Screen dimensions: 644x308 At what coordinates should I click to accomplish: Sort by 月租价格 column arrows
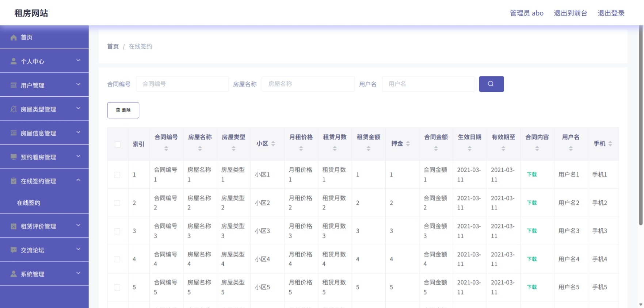tap(301, 149)
